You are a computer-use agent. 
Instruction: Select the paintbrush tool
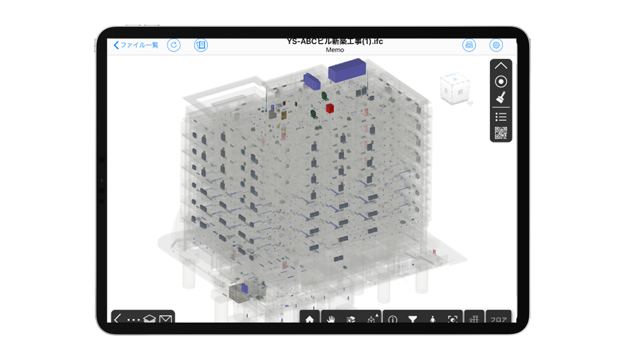pos(501,98)
